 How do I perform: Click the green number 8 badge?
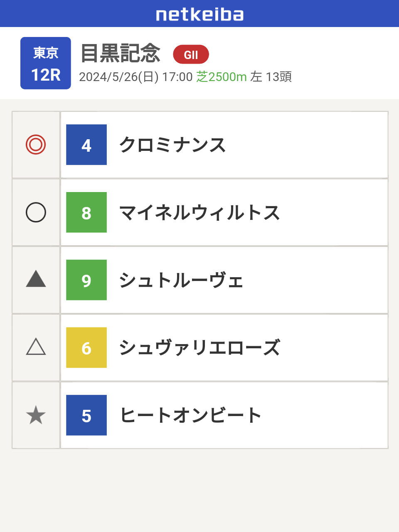coord(86,212)
